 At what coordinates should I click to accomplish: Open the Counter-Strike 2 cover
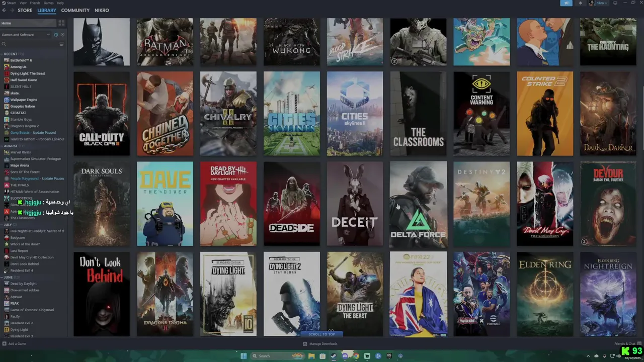point(545,114)
